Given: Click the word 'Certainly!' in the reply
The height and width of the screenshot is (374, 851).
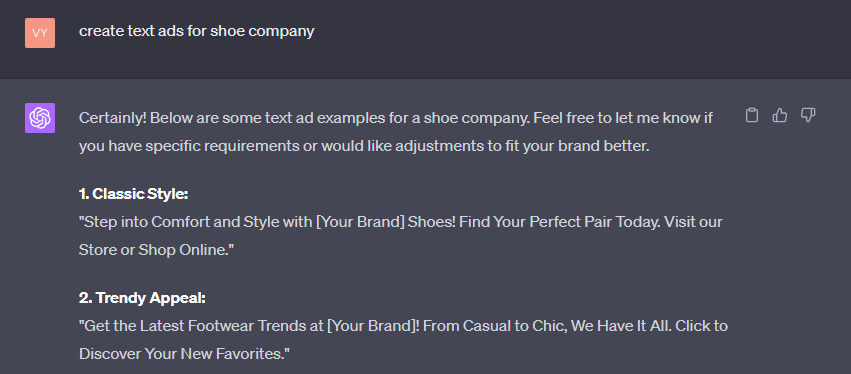Looking at the screenshot, I should [x=112, y=118].
